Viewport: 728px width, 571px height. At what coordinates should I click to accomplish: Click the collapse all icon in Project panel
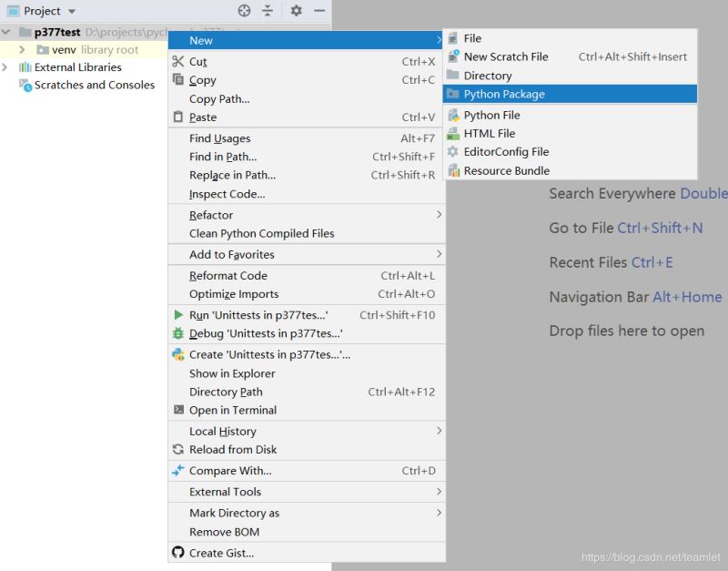268,11
